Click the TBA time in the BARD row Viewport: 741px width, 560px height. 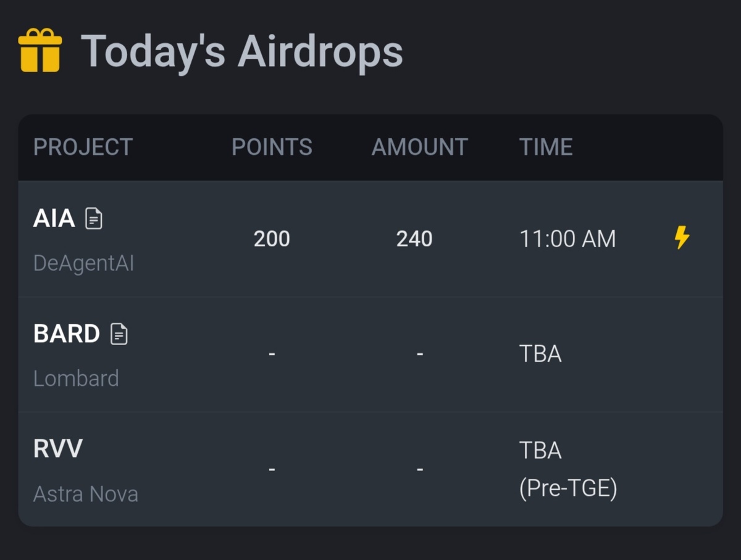pyautogui.click(x=540, y=354)
